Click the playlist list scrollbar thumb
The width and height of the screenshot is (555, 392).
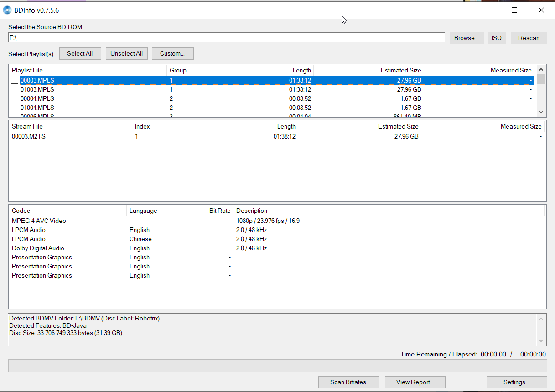(x=541, y=79)
